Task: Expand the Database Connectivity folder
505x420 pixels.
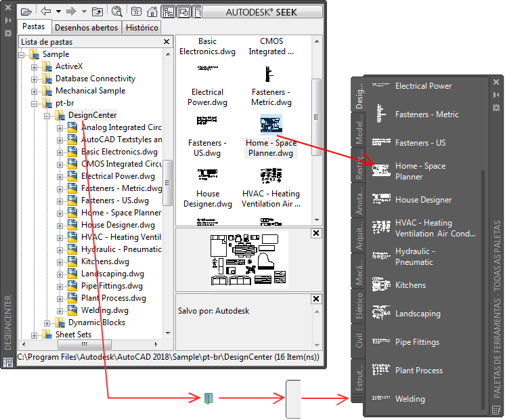Action: click(x=34, y=79)
